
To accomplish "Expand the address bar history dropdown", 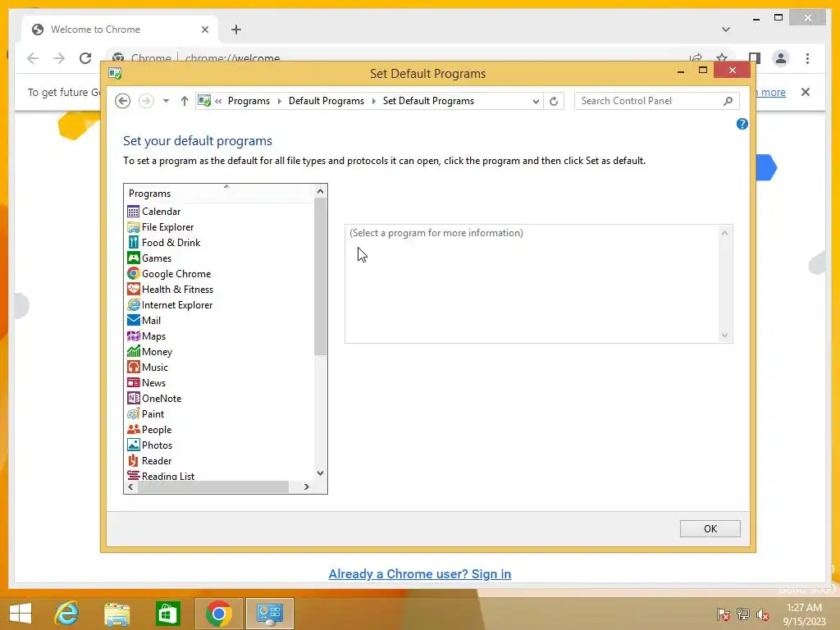I will 535,101.
